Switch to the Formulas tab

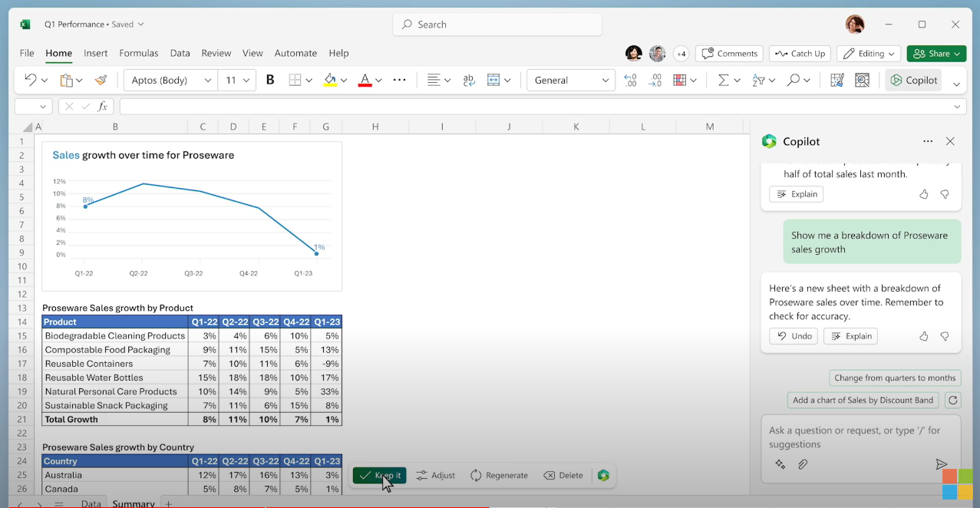pos(139,53)
